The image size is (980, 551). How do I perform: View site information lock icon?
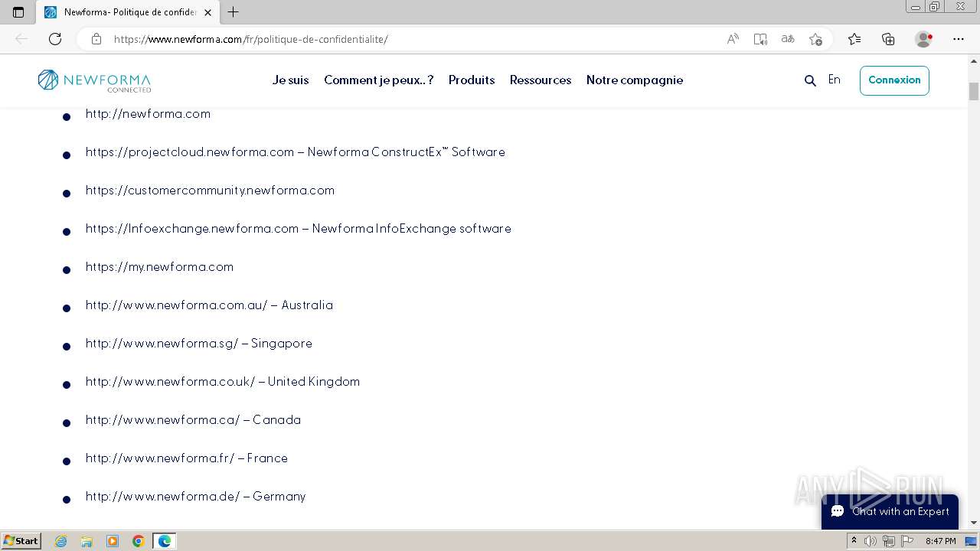coord(96,39)
